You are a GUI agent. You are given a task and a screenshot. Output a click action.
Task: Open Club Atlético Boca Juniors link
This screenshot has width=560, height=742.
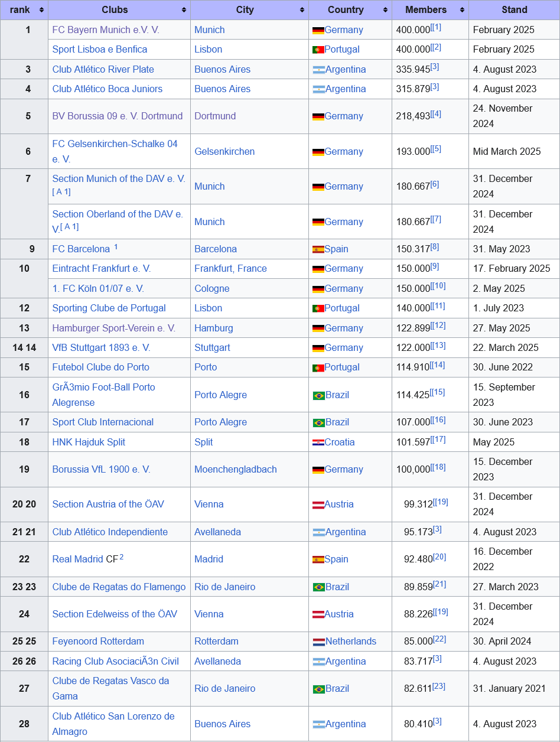click(107, 89)
